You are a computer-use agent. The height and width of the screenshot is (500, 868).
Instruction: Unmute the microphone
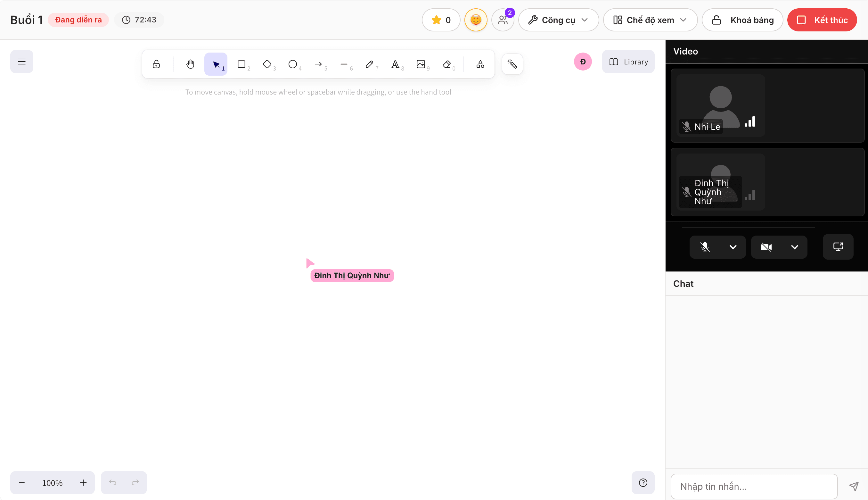pyautogui.click(x=705, y=247)
